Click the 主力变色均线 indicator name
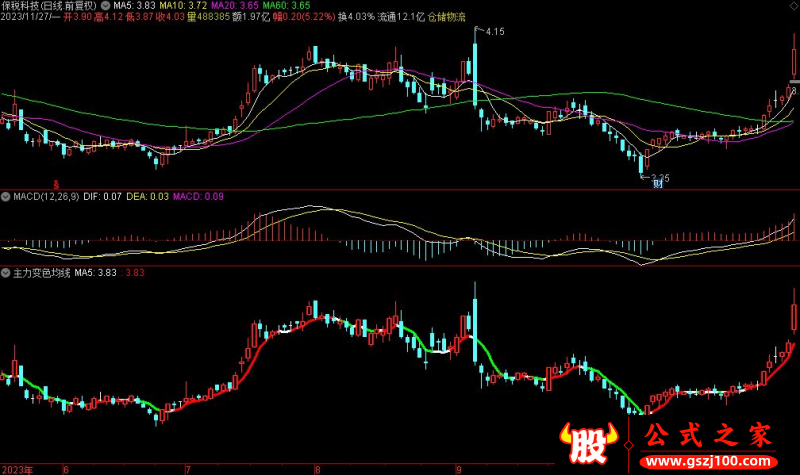This screenshot has height=475, width=800. coord(41,273)
